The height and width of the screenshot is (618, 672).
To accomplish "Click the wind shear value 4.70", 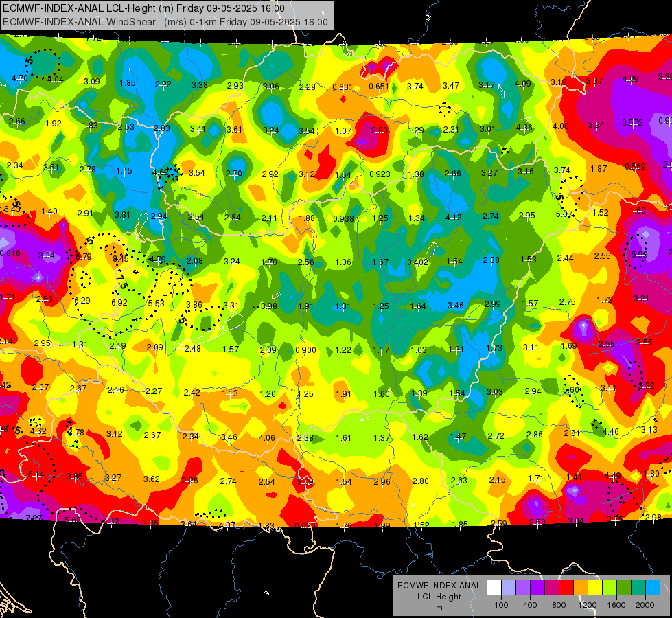I will (x=20, y=78).
